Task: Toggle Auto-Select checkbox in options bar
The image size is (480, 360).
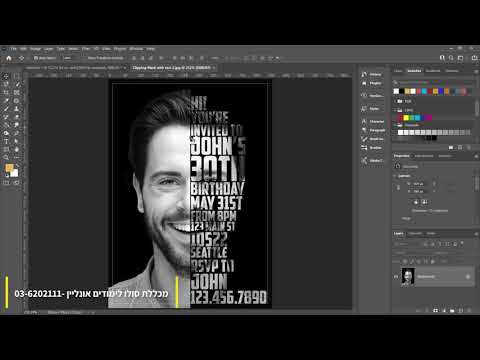Action: (36, 58)
